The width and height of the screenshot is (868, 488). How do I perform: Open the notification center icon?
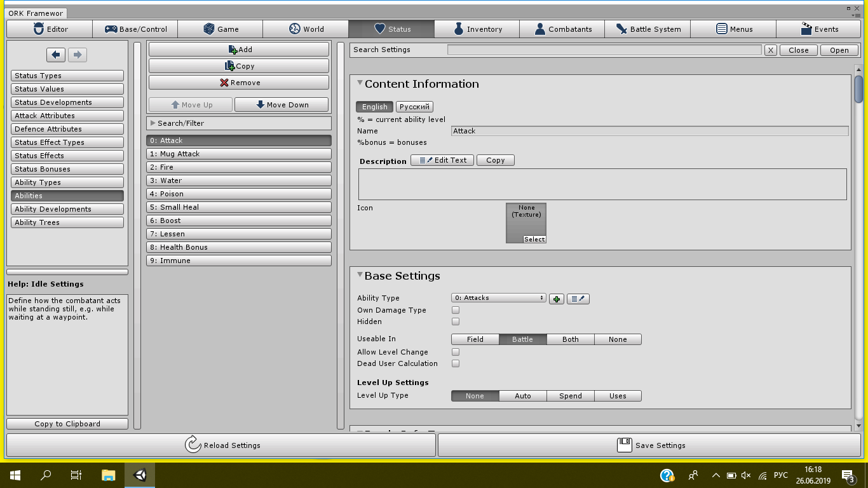pyautogui.click(x=848, y=475)
